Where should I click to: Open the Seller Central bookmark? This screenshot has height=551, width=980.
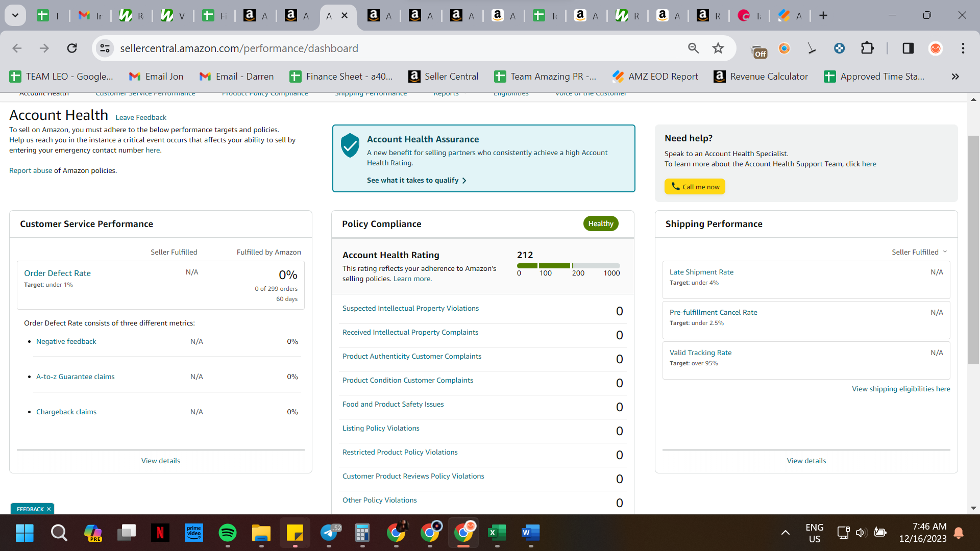pyautogui.click(x=444, y=77)
